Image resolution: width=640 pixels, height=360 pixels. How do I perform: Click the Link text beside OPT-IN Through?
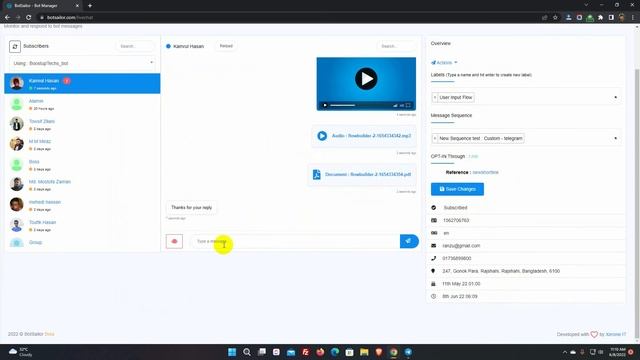pos(473,156)
